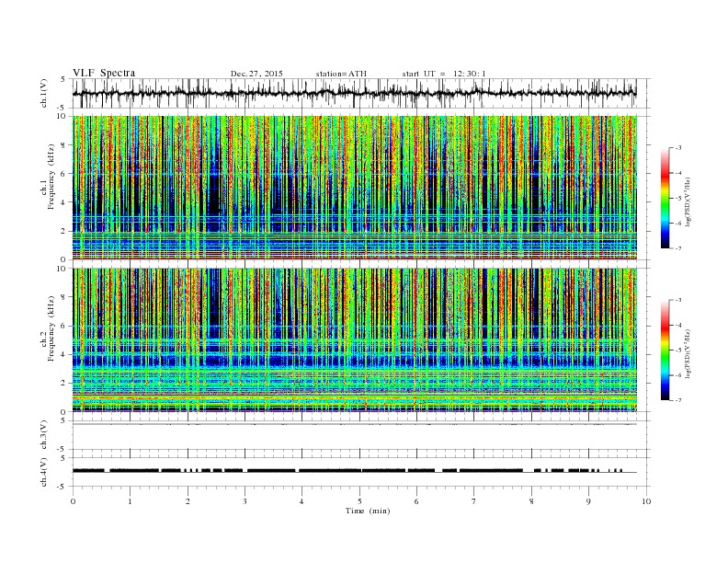Click the "4" minute tick label
Screen dimensions: 728x563
click(x=301, y=501)
